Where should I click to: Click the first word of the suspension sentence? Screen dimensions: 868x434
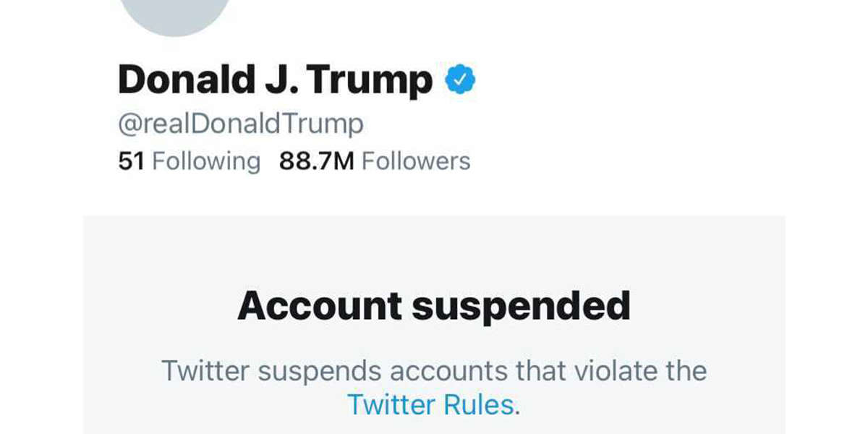pyautogui.click(x=205, y=371)
